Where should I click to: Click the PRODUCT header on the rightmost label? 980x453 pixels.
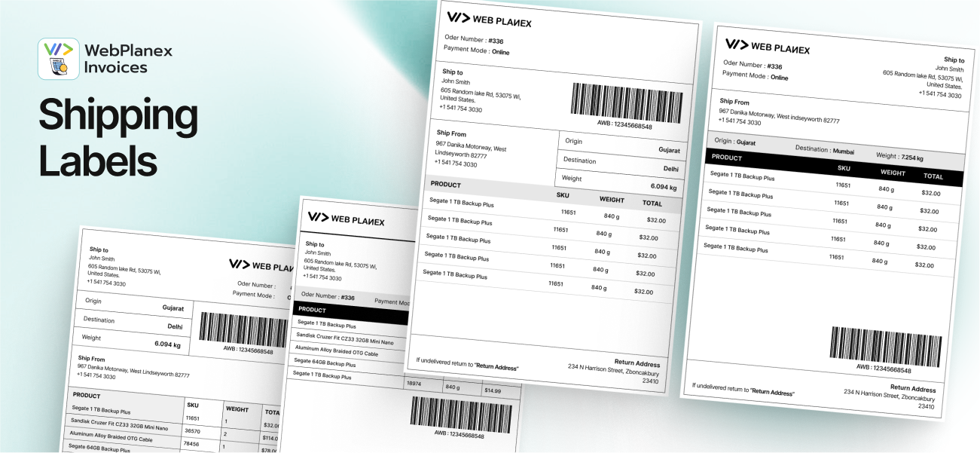(x=727, y=158)
